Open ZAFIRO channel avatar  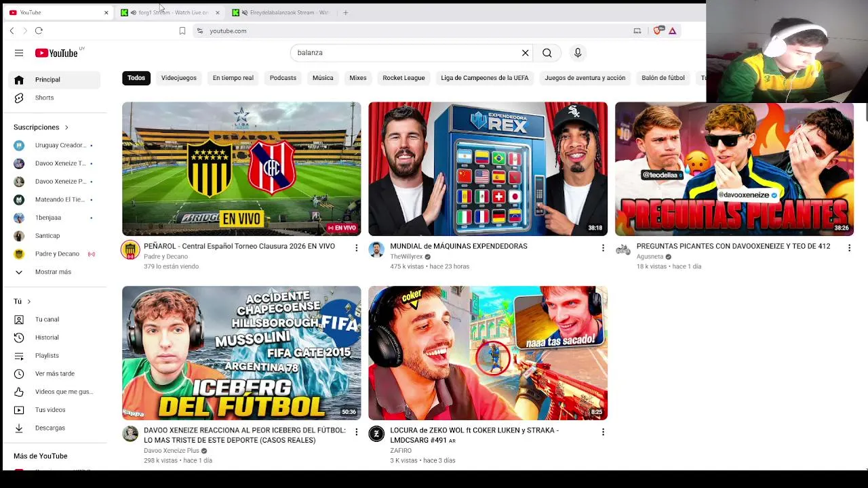(376, 434)
